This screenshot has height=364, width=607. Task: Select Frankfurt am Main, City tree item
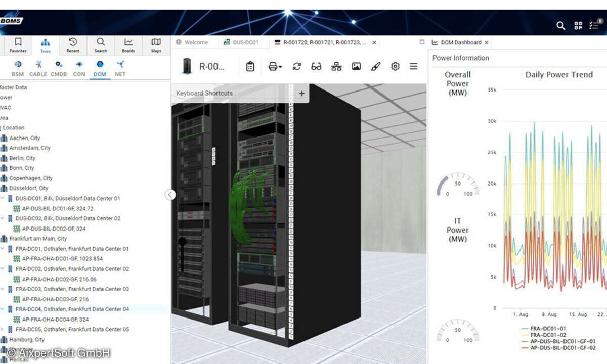pyautogui.click(x=38, y=239)
